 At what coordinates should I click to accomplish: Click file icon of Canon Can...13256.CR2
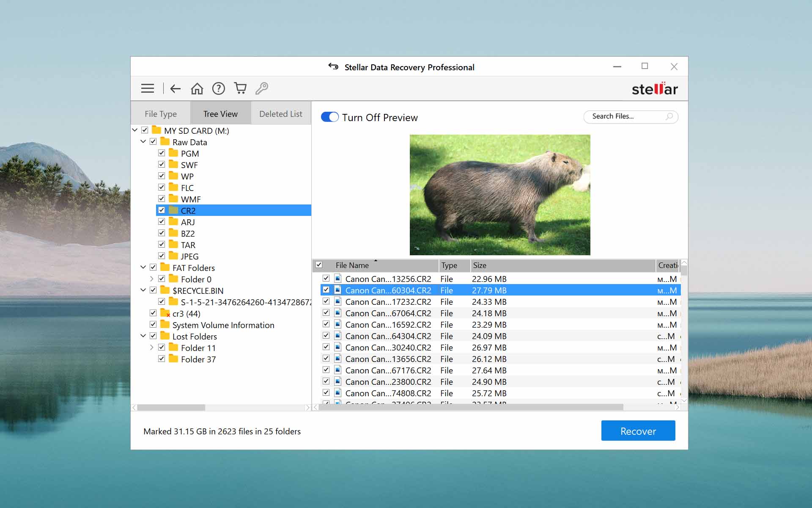pyautogui.click(x=338, y=279)
